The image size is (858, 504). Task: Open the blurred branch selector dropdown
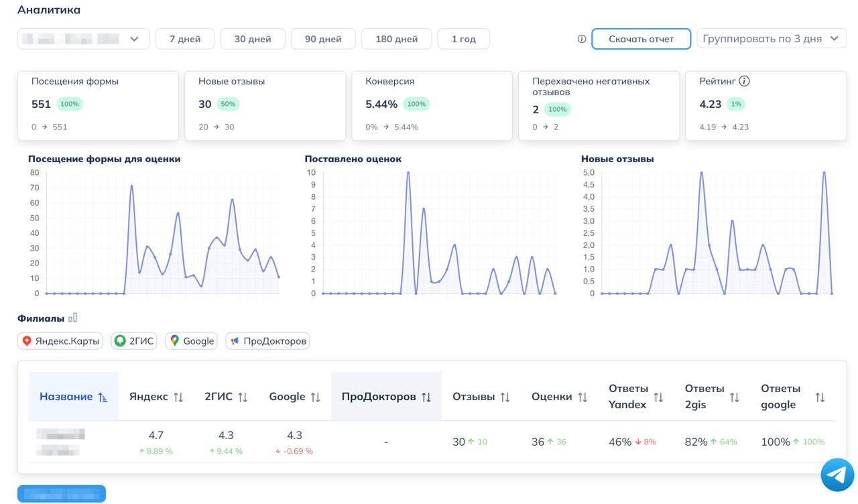[x=83, y=39]
